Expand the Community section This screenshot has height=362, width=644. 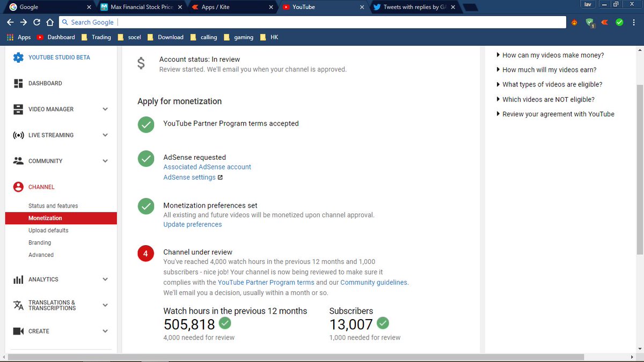(x=105, y=161)
